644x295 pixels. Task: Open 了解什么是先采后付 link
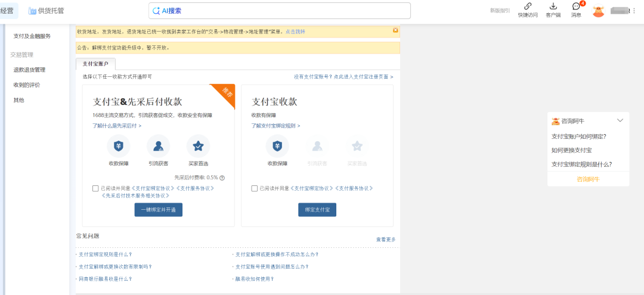point(117,126)
